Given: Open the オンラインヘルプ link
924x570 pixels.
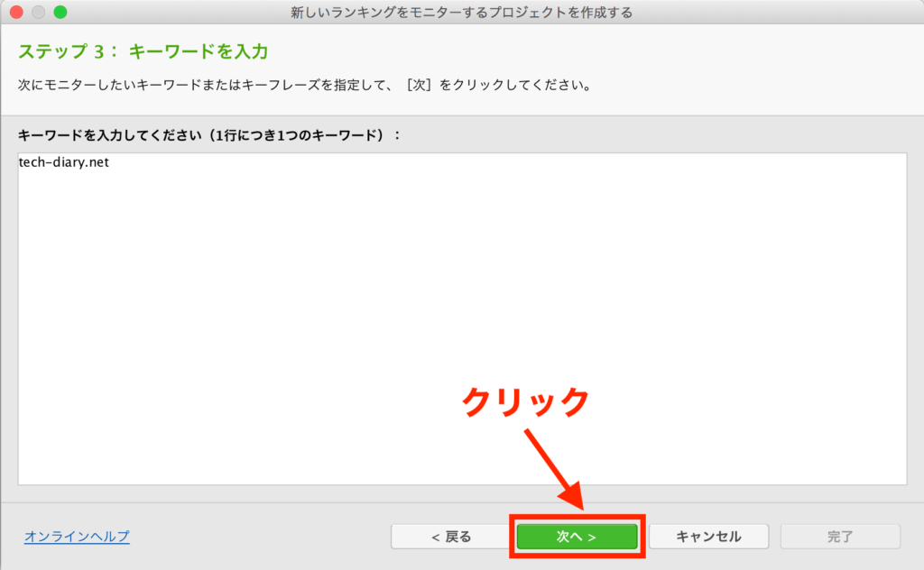Looking at the screenshot, I should tap(77, 537).
